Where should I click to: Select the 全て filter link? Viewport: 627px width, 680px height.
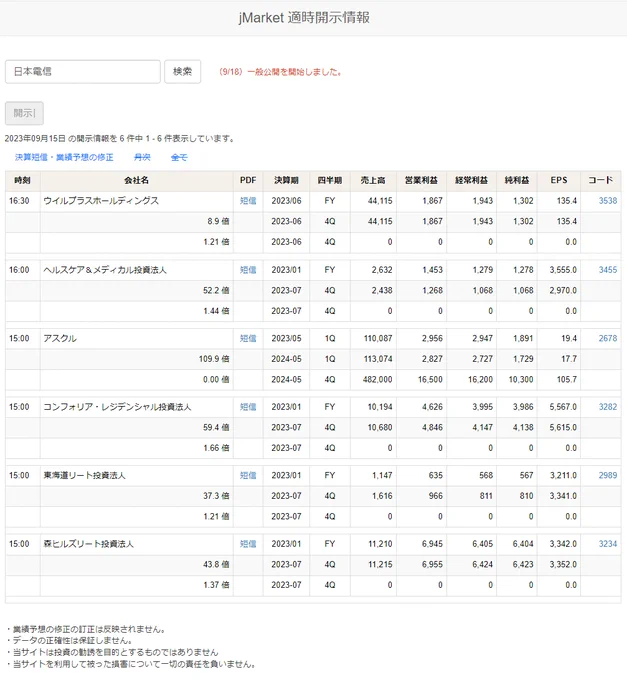(179, 157)
